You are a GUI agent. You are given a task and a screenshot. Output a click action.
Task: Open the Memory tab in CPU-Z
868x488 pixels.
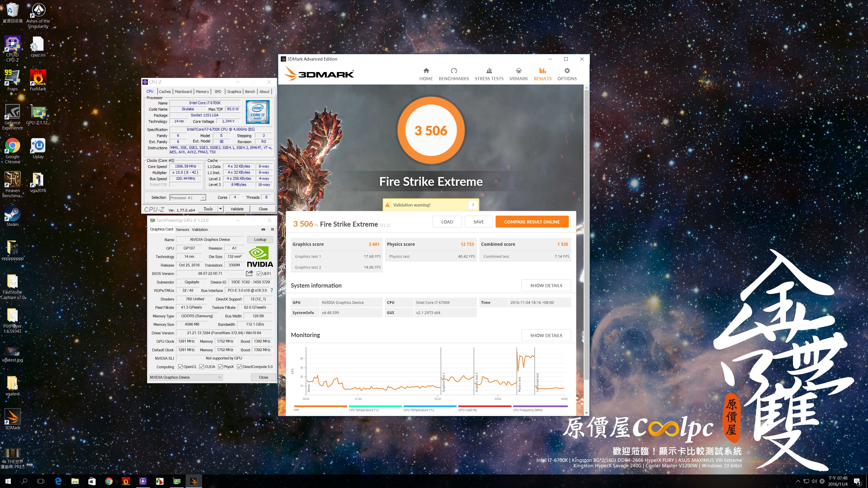point(202,91)
